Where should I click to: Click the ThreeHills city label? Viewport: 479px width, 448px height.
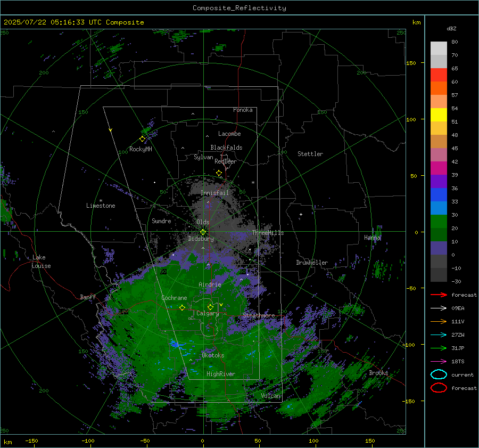pos(268,233)
